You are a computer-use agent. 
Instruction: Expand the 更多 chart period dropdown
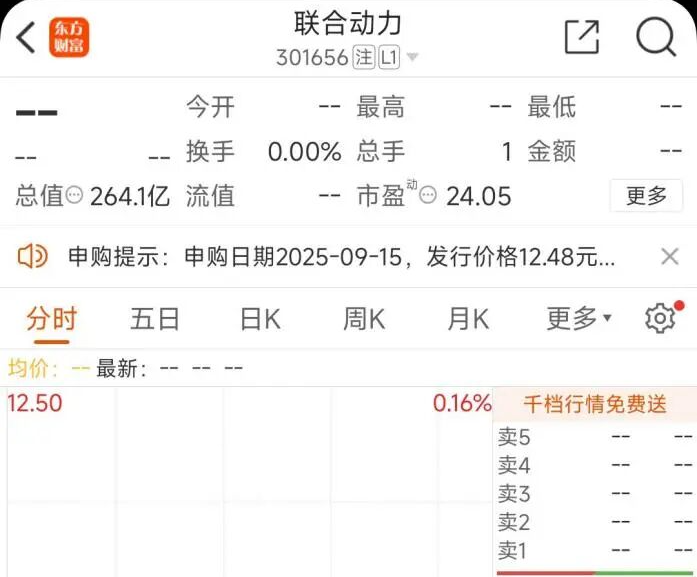[578, 319]
